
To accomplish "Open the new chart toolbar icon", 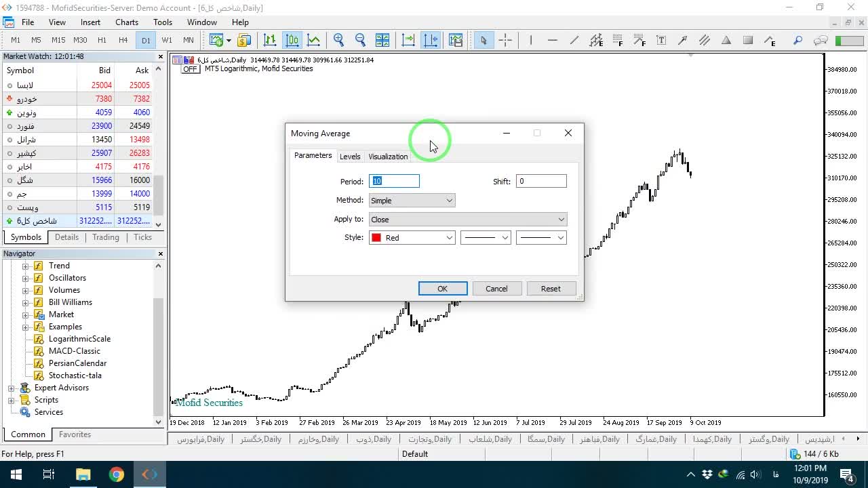I will [x=217, y=40].
